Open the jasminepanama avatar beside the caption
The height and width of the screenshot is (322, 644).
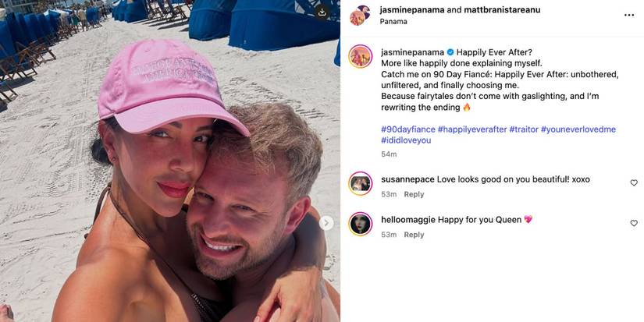coord(360,56)
